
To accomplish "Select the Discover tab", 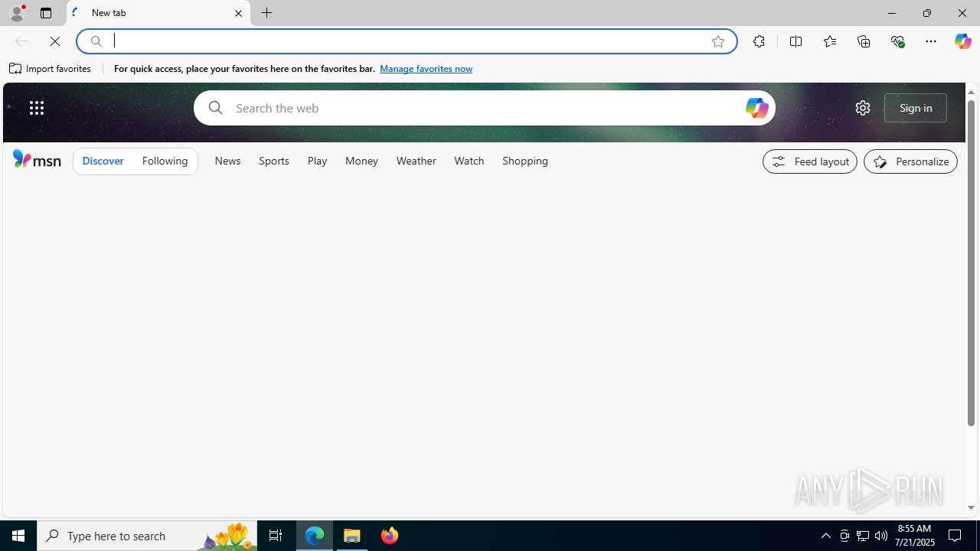I will [103, 161].
